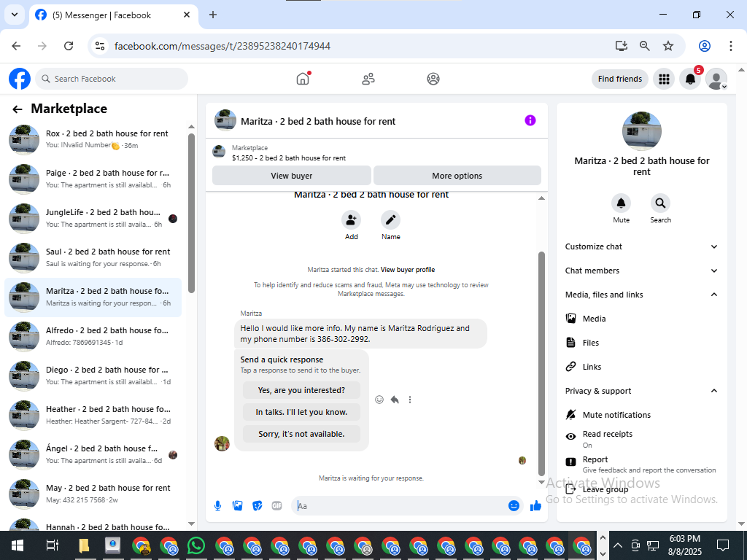The image size is (747, 560).
Task: Click the Mute bell in right panel
Action: pyautogui.click(x=622, y=203)
